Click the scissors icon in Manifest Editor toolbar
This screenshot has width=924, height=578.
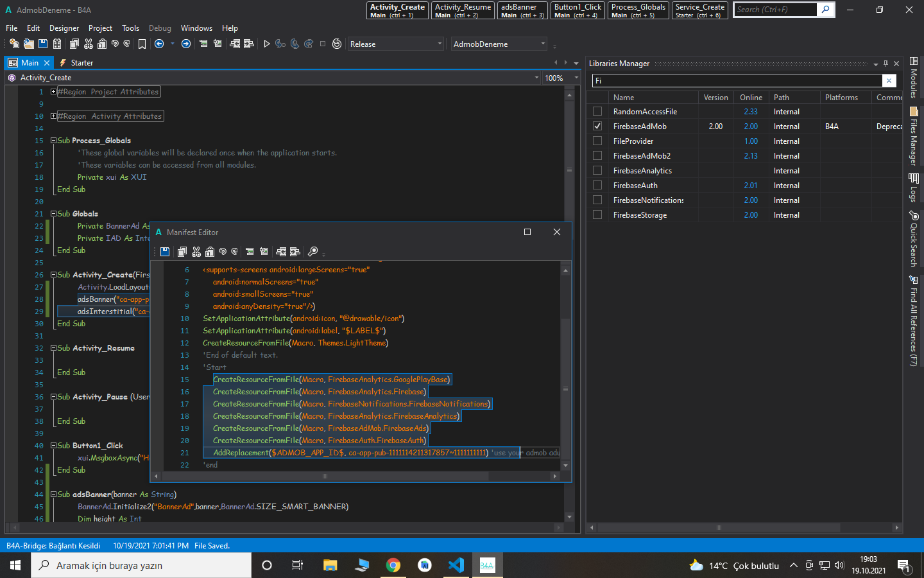click(196, 252)
